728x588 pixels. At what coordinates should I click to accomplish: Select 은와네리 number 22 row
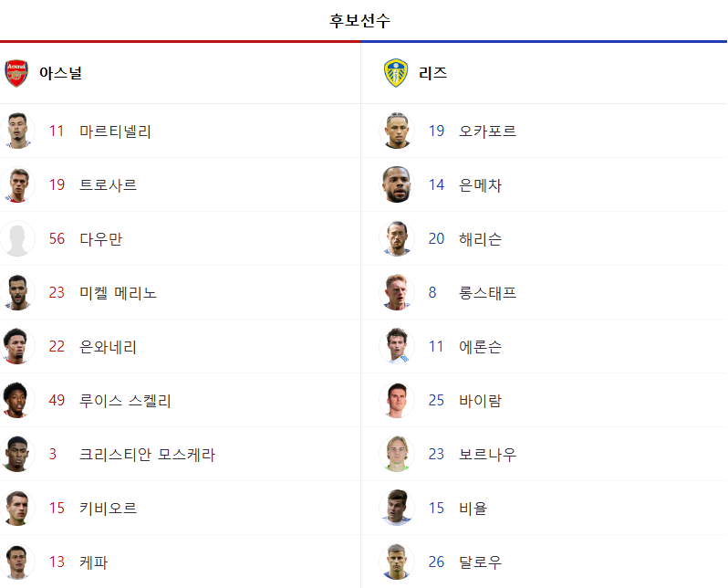[x=180, y=346]
